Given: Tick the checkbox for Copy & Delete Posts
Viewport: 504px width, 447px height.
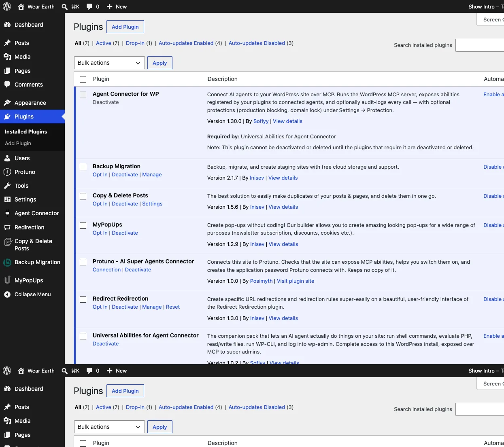Looking at the screenshot, I should pyautogui.click(x=83, y=196).
